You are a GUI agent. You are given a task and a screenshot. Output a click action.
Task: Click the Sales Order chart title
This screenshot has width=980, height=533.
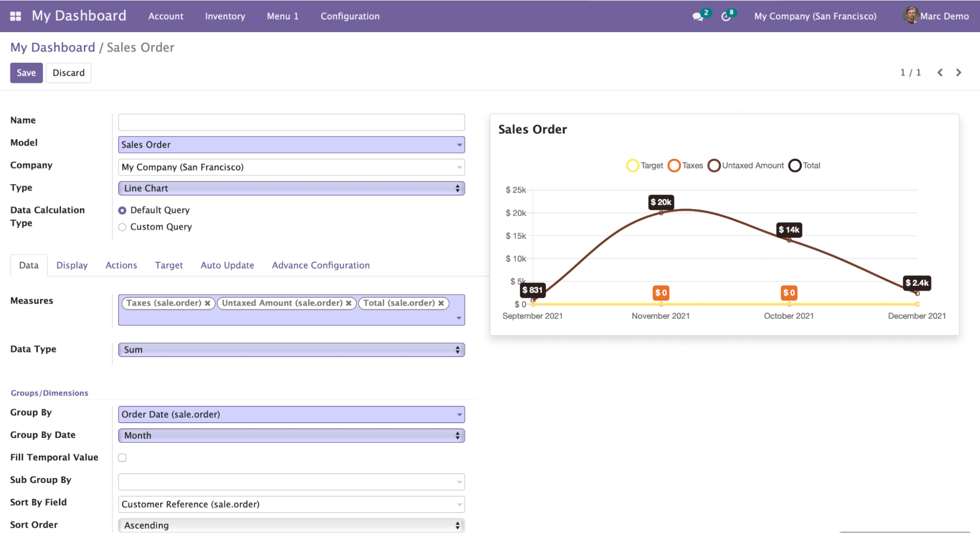pyautogui.click(x=532, y=129)
